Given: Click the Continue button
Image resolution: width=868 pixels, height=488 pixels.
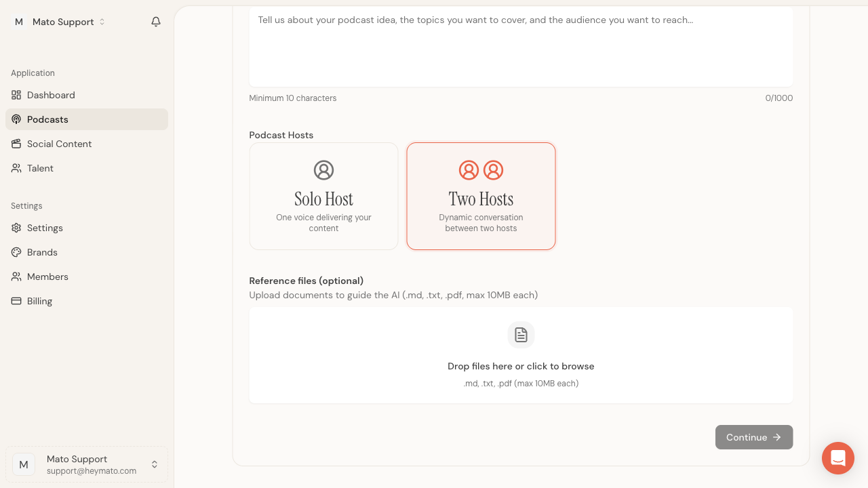Looking at the screenshot, I should click(754, 437).
